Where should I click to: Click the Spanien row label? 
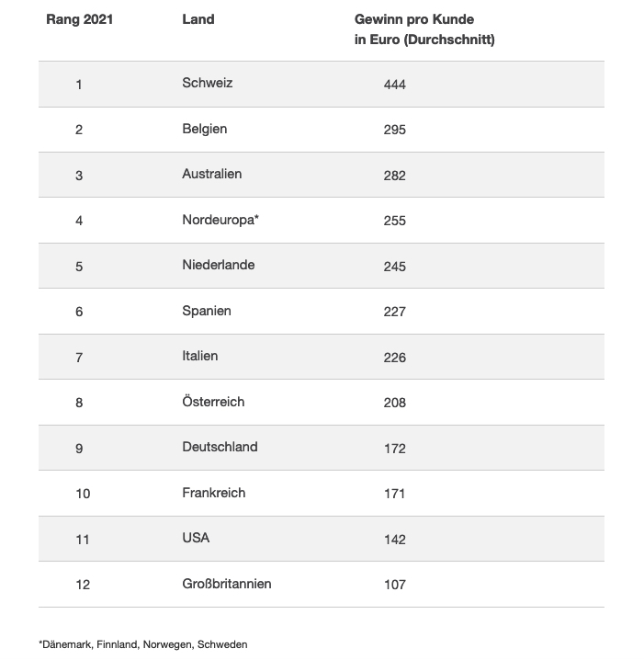[207, 311]
